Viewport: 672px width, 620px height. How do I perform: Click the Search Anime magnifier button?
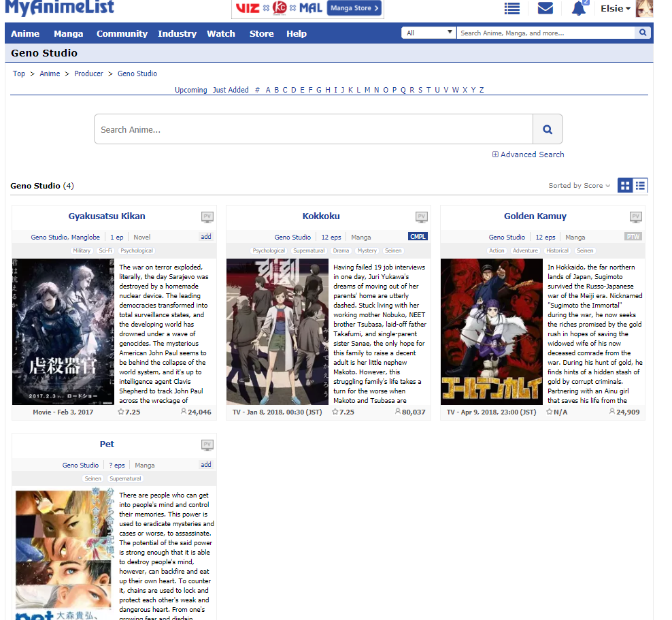548,129
